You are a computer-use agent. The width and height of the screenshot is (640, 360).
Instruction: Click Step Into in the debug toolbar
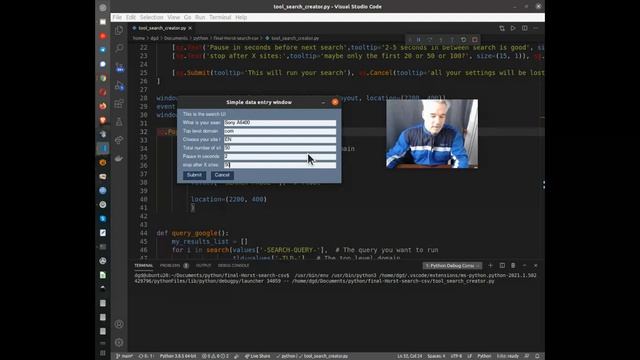tap(441, 40)
